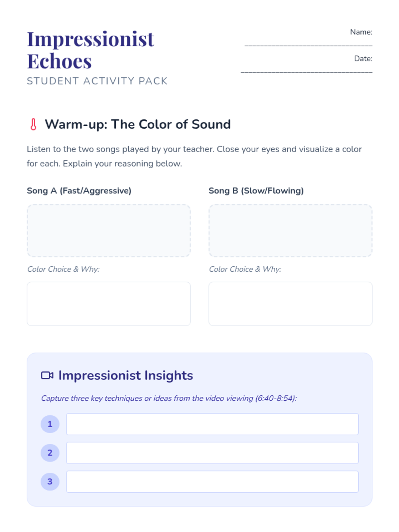Viewport: 399px width, 532px height.
Task: Click the Song B dashed color box
Action: 290,231
